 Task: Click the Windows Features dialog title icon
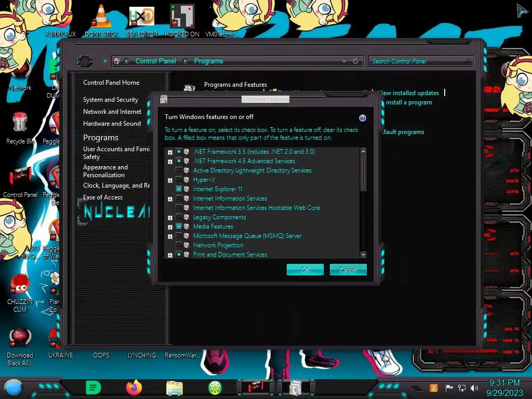[164, 99]
